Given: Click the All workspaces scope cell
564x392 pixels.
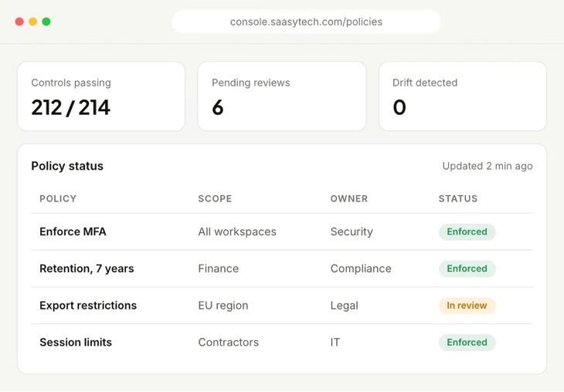Looking at the screenshot, I should [237, 231].
